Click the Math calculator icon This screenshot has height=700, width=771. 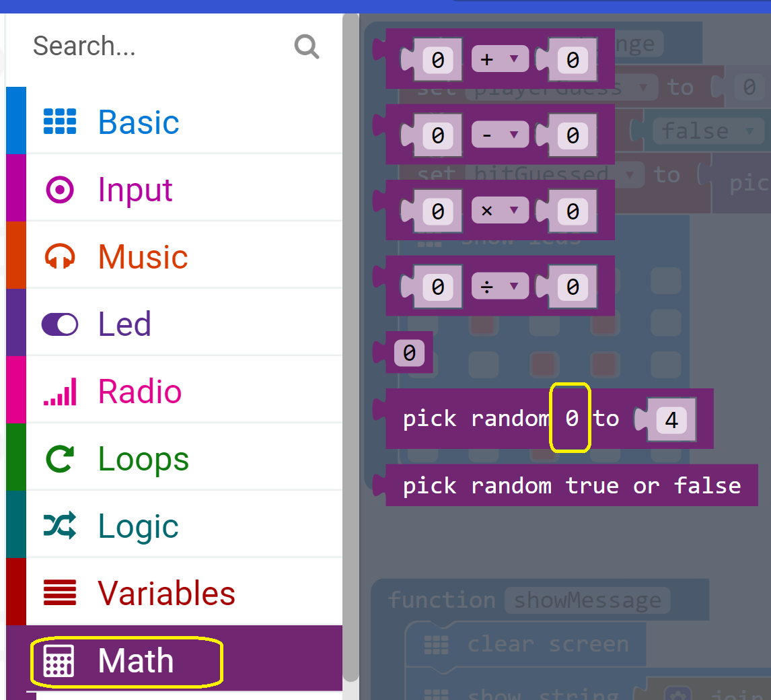tap(61, 660)
